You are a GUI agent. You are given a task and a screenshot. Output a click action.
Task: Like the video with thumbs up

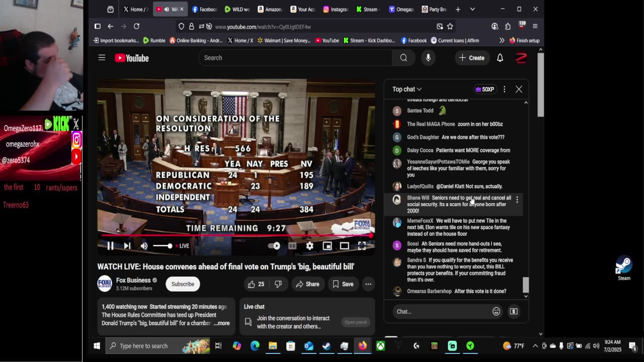tap(256, 284)
